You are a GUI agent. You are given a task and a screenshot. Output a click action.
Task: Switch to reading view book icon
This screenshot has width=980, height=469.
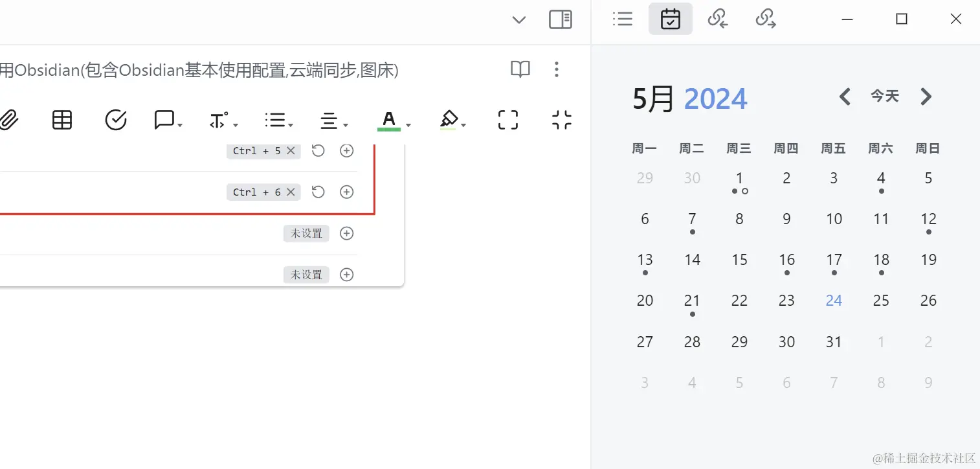click(520, 69)
